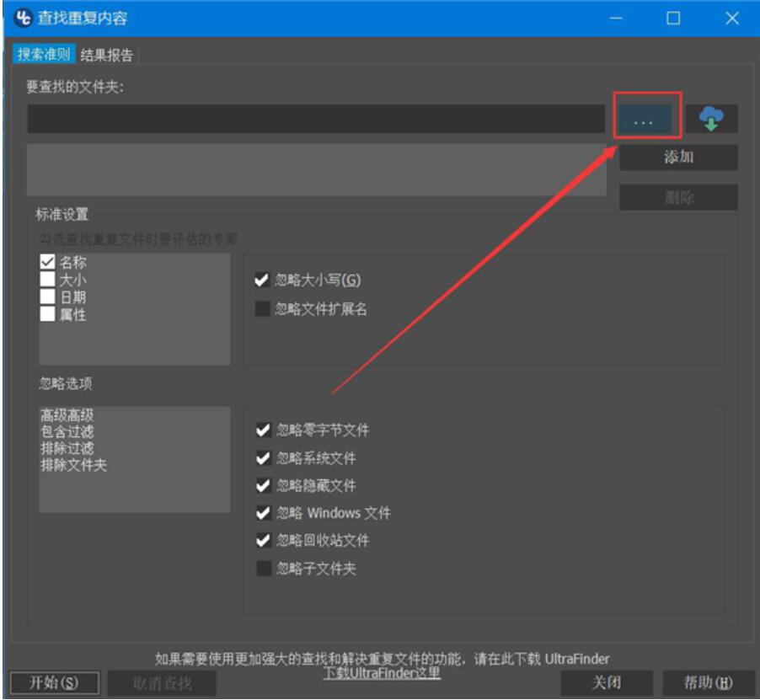Click the cloud download icon button
The height and width of the screenshot is (700, 760).
[x=711, y=119]
